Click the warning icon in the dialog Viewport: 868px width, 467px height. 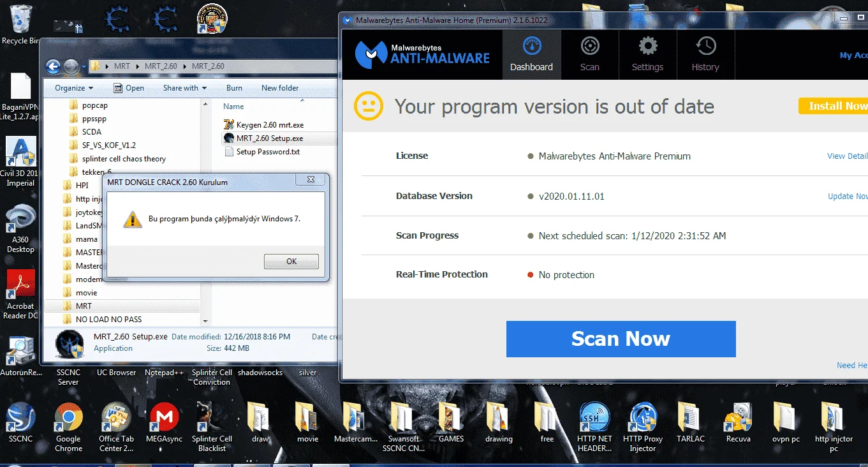132,219
